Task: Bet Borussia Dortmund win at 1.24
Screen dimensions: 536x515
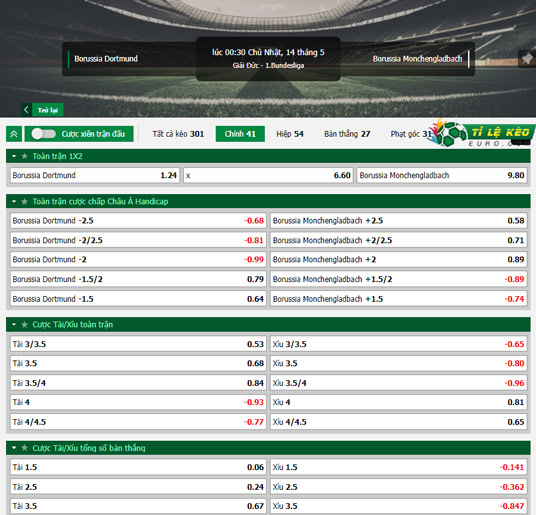Action: [95, 175]
